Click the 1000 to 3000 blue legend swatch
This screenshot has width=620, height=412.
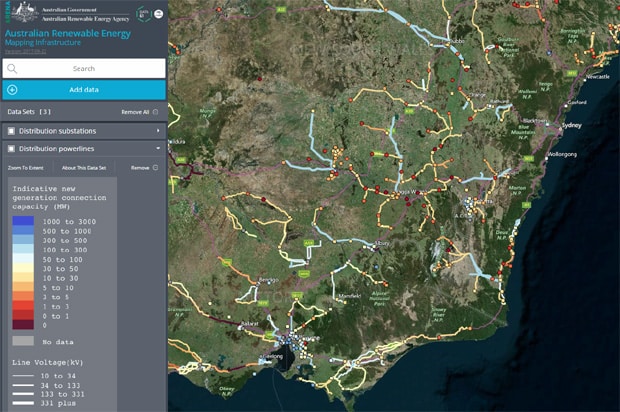23,221
